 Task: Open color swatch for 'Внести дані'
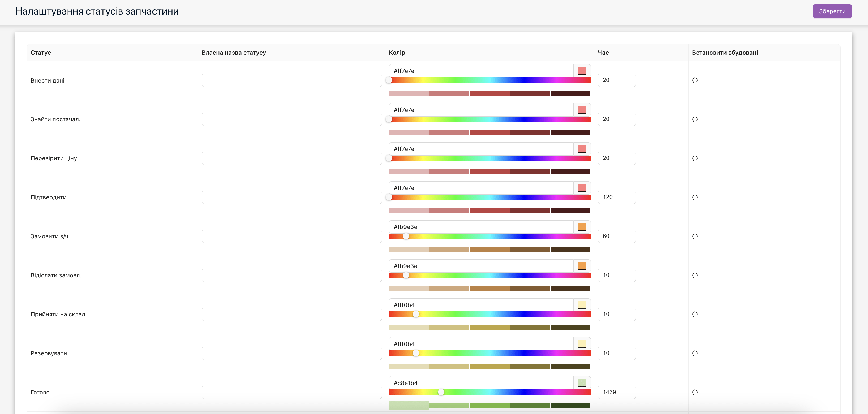582,71
